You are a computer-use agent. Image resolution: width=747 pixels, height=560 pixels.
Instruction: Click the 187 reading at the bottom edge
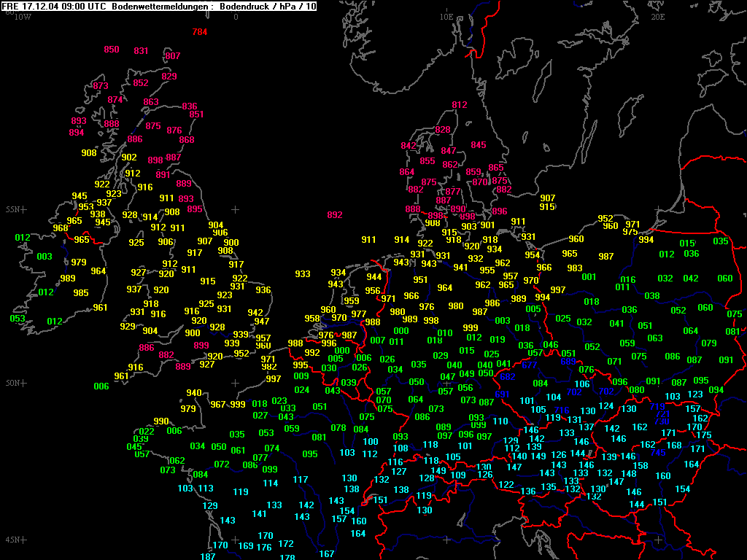[208, 556]
